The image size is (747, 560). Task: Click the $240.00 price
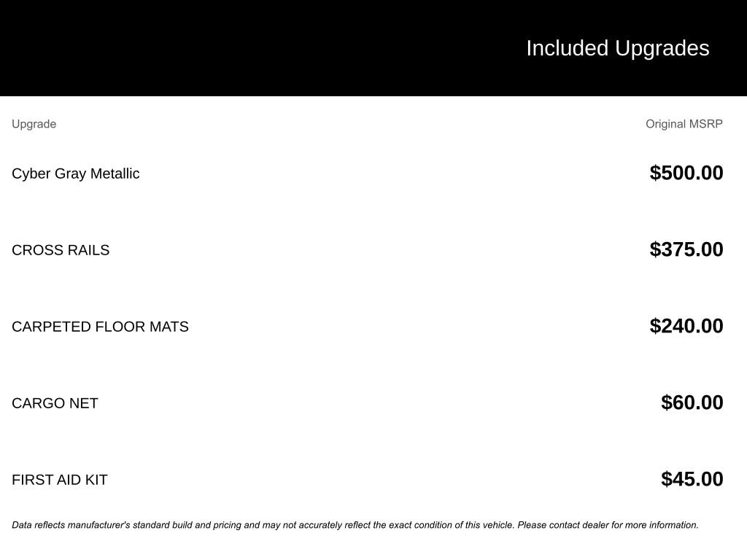(686, 326)
